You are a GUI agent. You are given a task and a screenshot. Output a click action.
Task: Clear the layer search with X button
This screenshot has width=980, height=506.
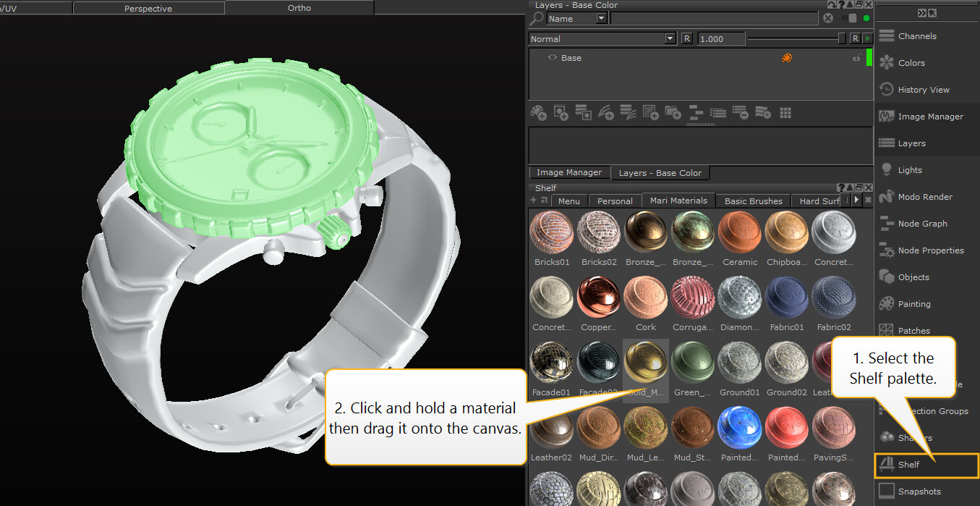(828, 18)
